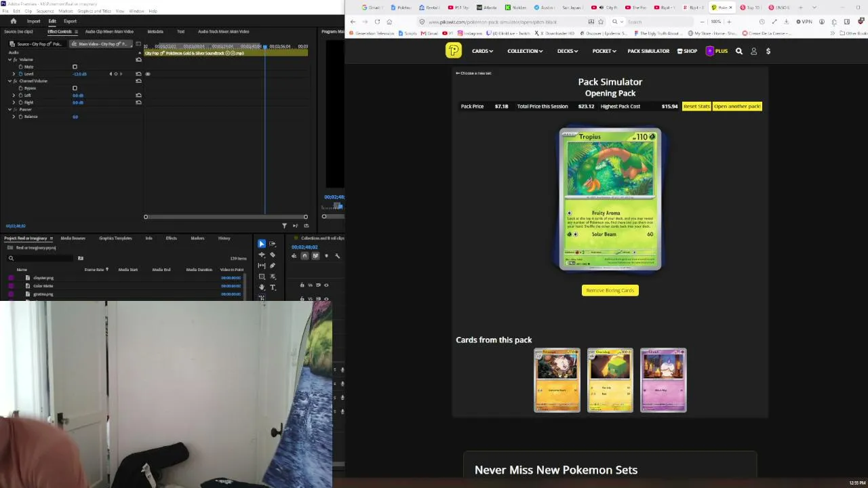Click the Pikawiz PLUS badge

pyautogui.click(x=717, y=51)
